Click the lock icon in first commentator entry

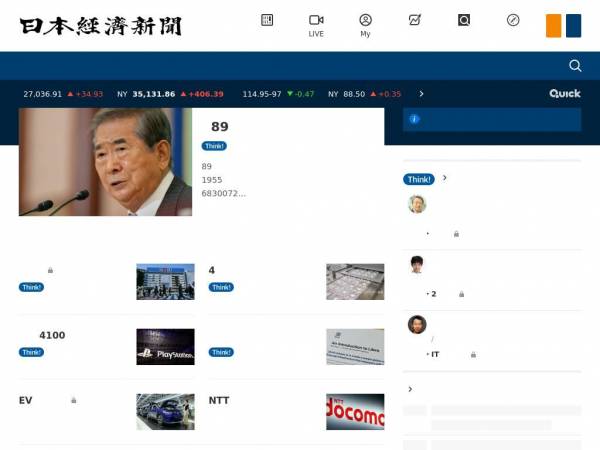456,234
